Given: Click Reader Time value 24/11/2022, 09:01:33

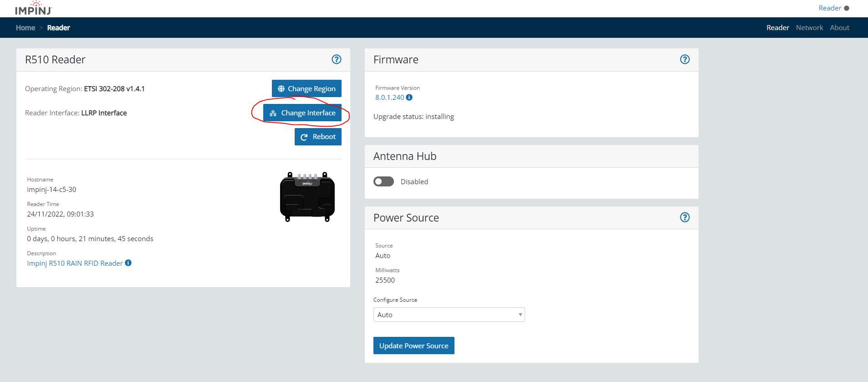Looking at the screenshot, I should coord(60,214).
